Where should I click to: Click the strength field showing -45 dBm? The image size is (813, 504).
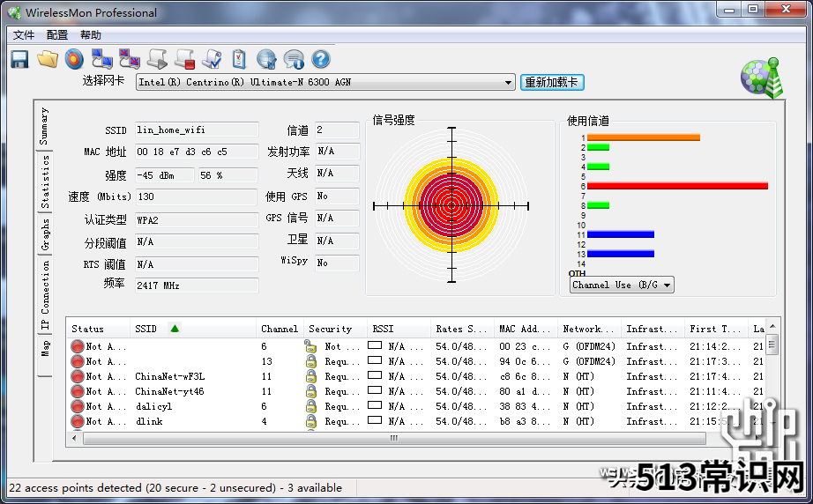point(165,175)
